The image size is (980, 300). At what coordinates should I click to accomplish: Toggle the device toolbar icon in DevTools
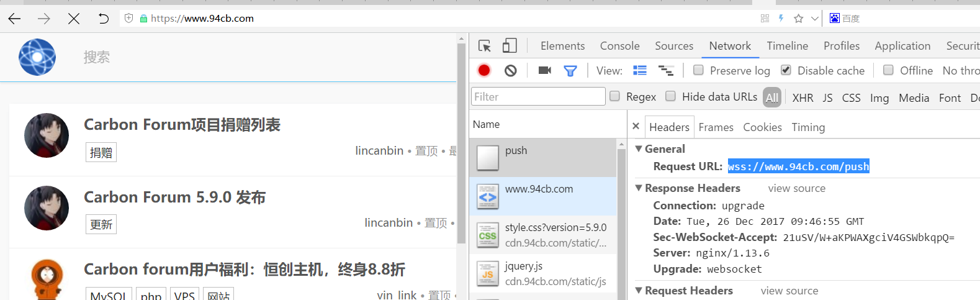(x=510, y=45)
